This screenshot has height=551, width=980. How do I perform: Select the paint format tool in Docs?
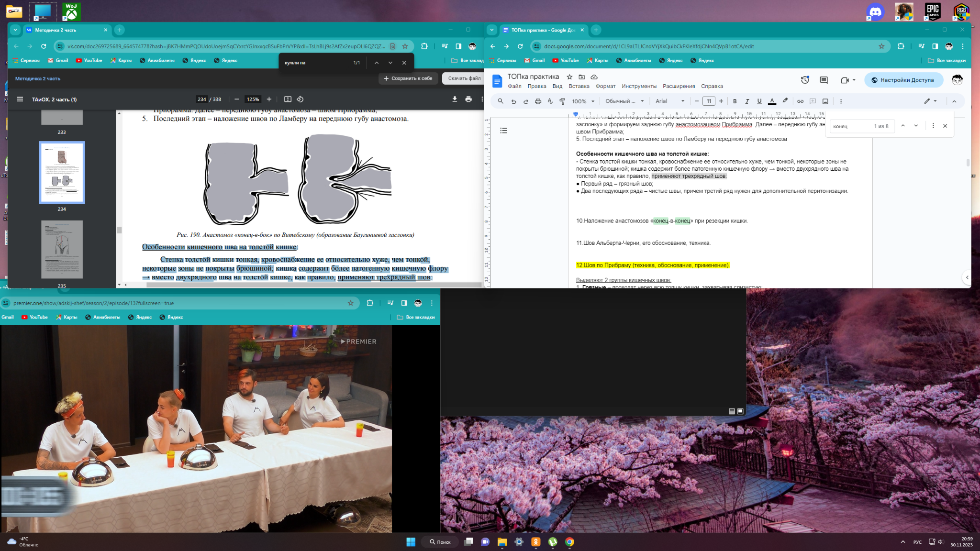tap(563, 101)
